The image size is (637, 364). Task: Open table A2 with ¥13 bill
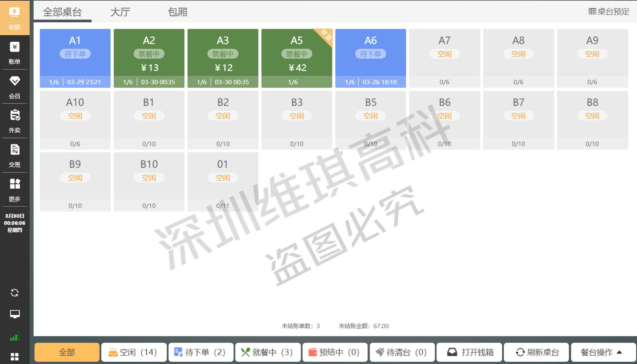pos(149,58)
